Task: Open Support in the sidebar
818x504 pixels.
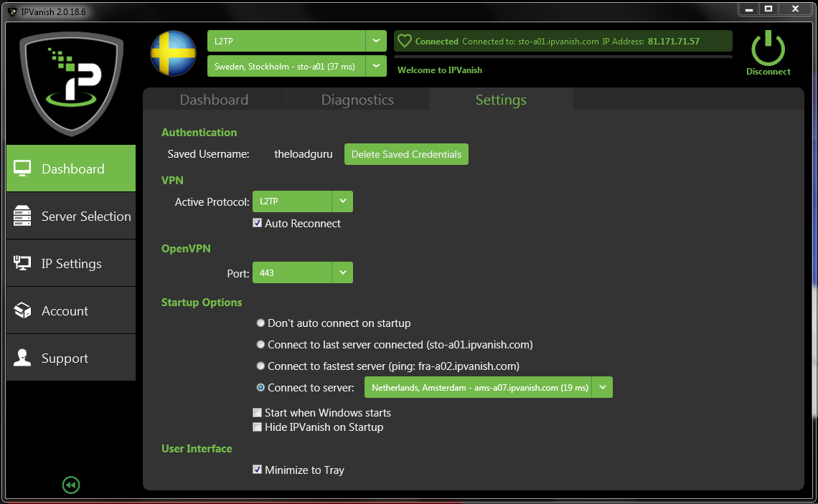Action: tap(71, 358)
